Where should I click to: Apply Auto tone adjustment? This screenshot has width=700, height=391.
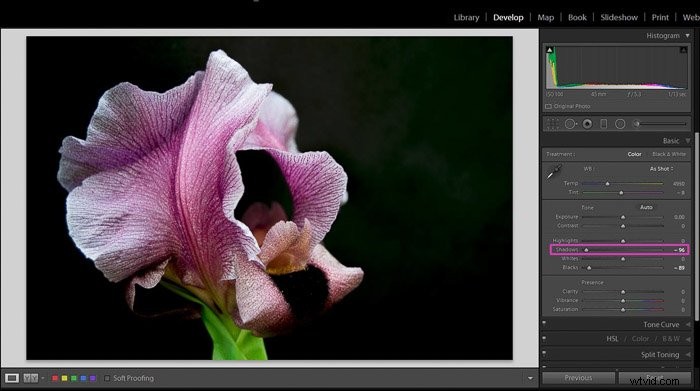click(x=646, y=207)
